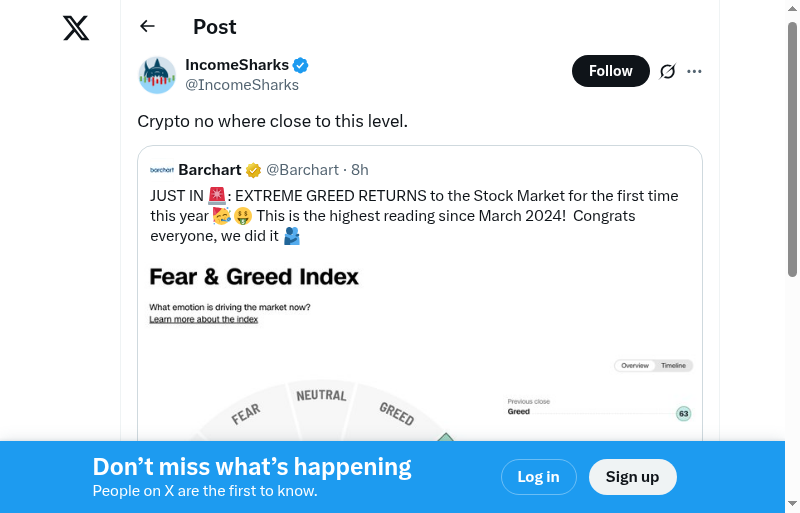
Task: Click the vertical page scrollbar
Action: pos(792,150)
